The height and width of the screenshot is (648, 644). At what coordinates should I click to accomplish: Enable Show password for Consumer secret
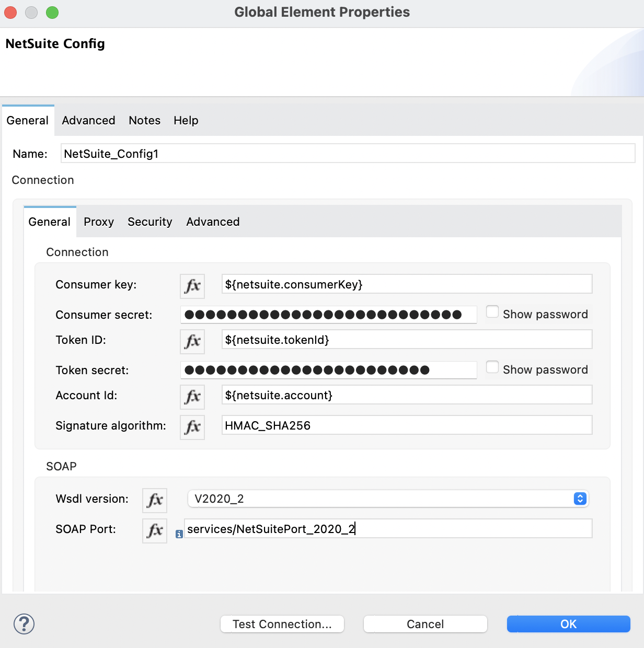click(492, 311)
